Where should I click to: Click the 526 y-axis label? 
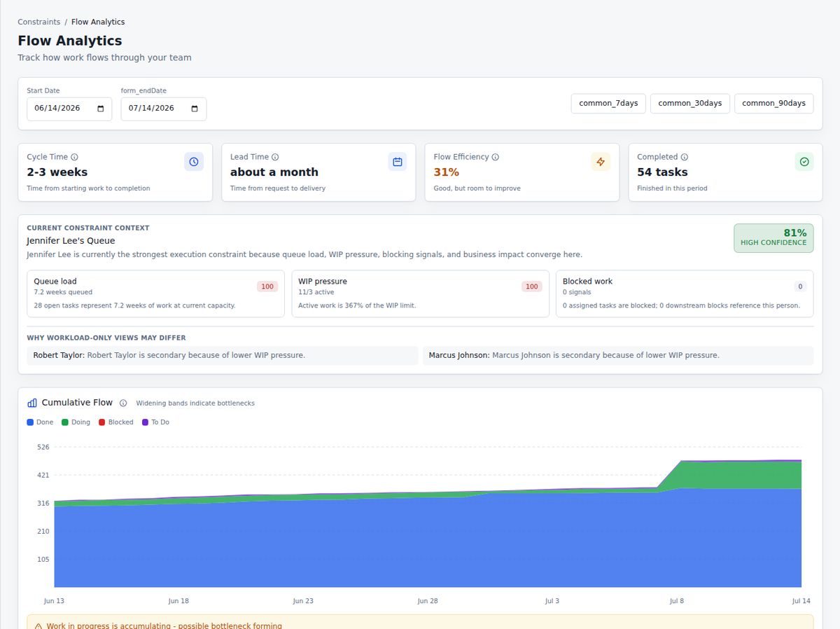coord(43,447)
